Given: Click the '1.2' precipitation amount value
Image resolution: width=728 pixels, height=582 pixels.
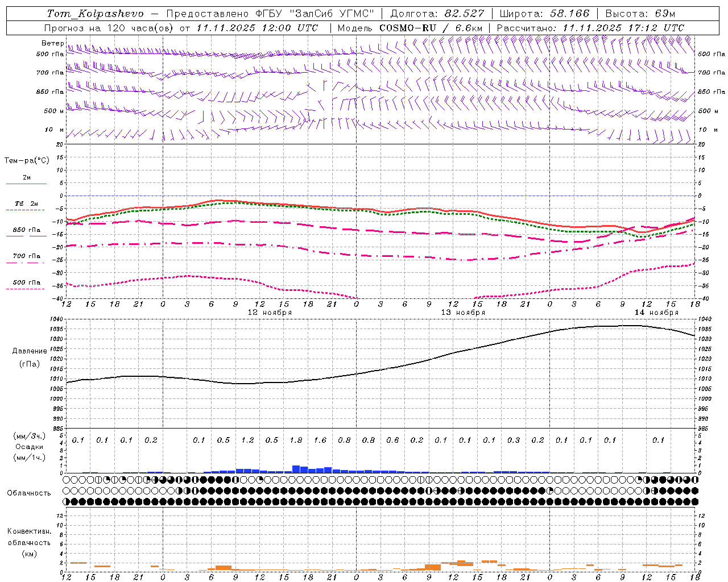Looking at the screenshot, I should tap(247, 440).
